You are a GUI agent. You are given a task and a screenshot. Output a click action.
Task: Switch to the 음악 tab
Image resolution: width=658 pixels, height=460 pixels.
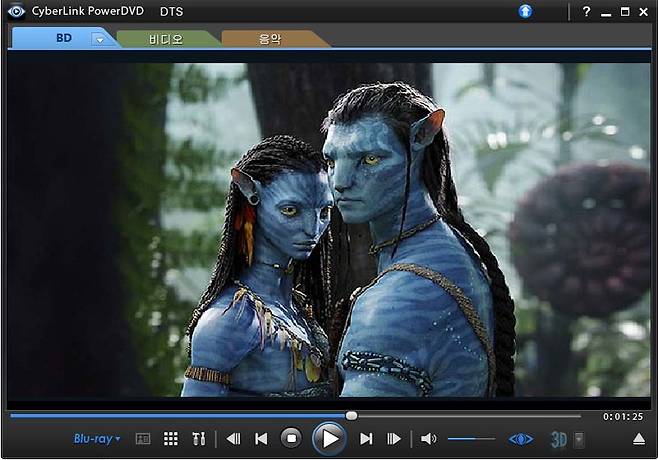click(x=271, y=38)
